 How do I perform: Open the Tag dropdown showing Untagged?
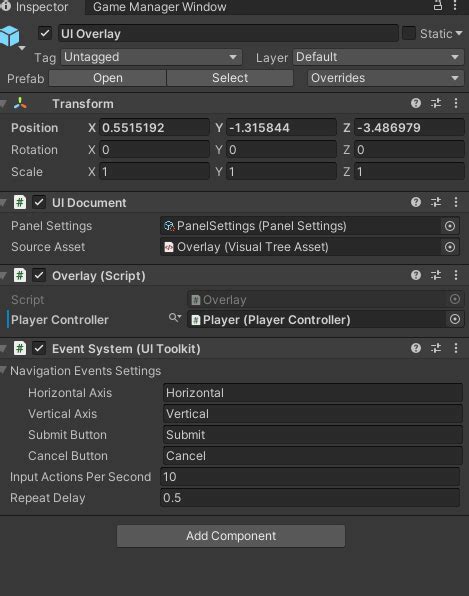(151, 57)
